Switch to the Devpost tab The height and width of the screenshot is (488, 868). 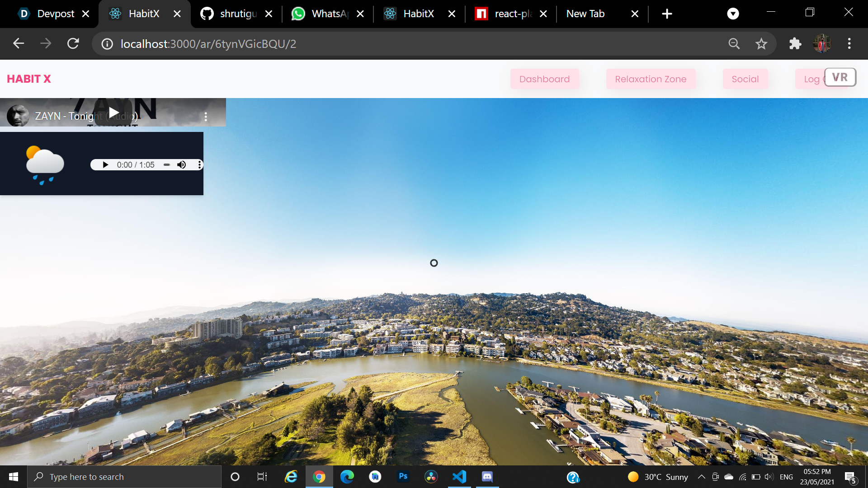pyautogui.click(x=50, y=14)
